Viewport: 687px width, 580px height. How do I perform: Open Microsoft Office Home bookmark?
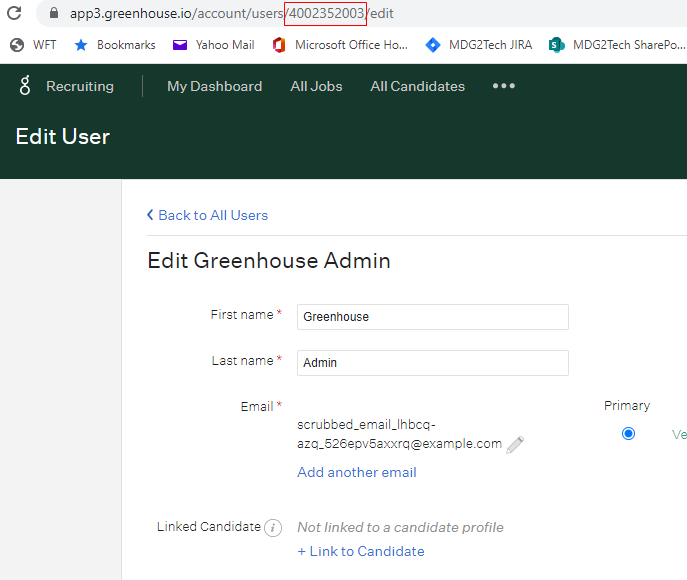coord(340,45)
